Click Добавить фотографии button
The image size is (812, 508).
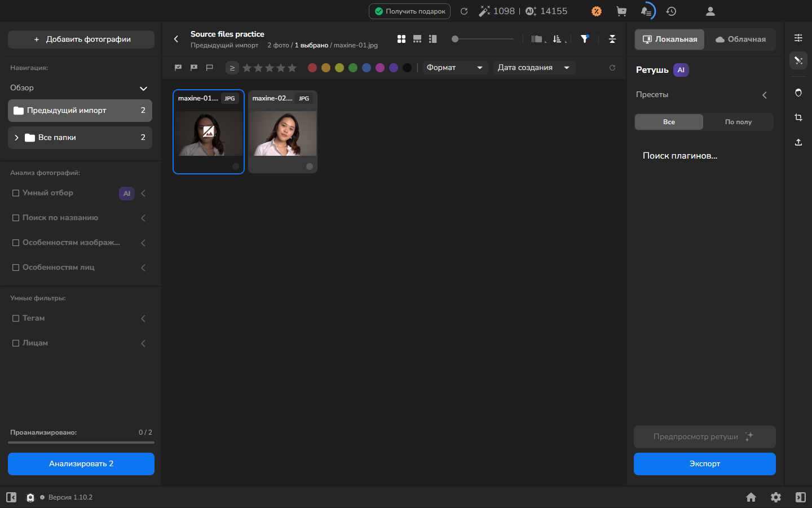[81, 40]
